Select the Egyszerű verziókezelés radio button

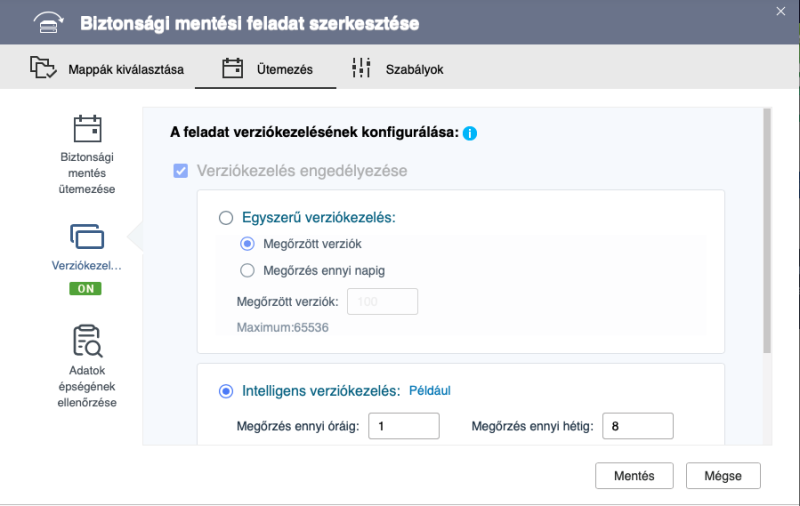tap(226, 218)
